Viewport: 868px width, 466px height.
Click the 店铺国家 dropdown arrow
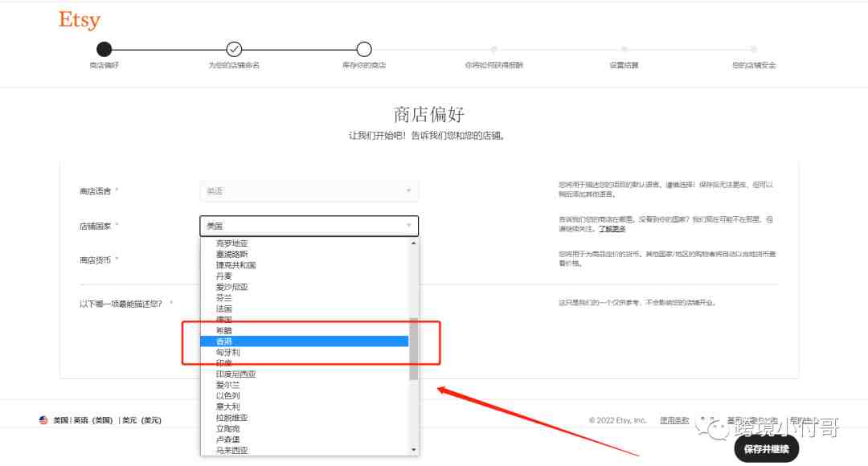click(x=408, y=225)
